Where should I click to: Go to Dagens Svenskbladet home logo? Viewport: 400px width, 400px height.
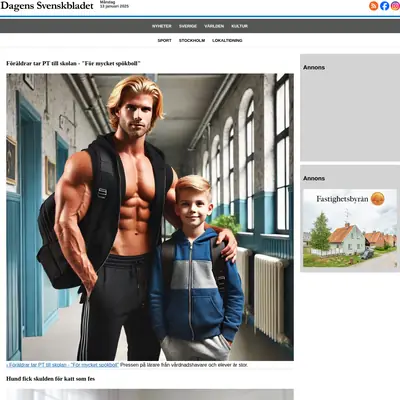[47, 6]
